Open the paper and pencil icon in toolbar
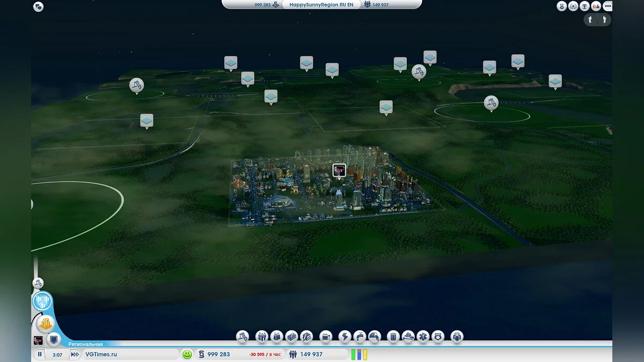 coord(306,337)
